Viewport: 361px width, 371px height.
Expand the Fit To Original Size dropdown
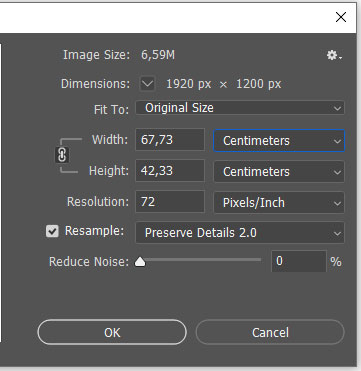tap(240, 108)
